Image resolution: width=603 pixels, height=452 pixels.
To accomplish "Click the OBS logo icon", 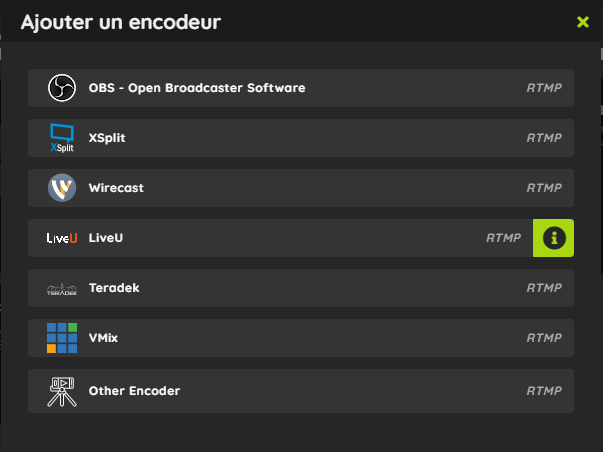I will click(62, 88).
